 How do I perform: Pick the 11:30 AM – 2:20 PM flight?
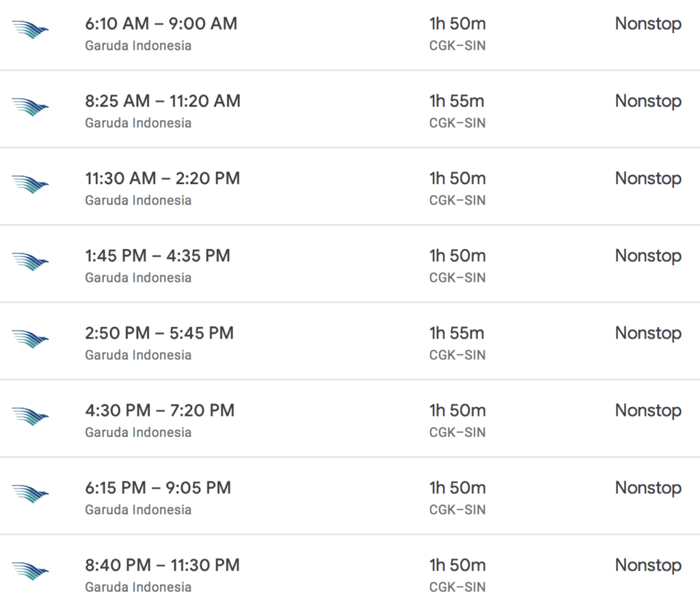(163, 179)
